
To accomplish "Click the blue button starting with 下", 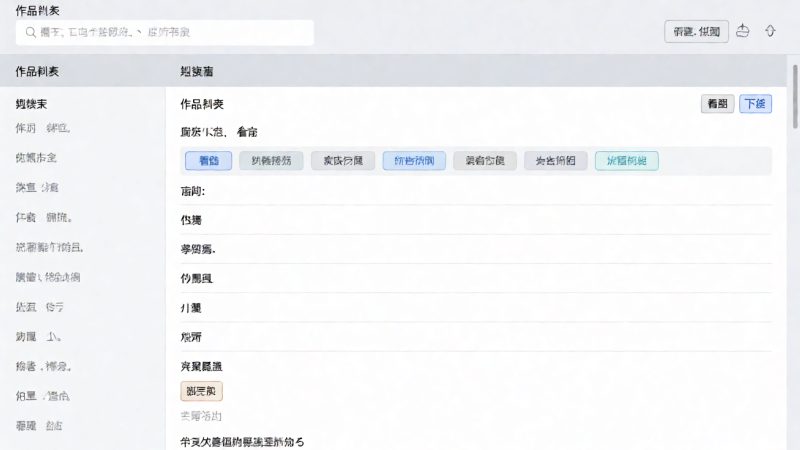I will (x=755, y=104).
